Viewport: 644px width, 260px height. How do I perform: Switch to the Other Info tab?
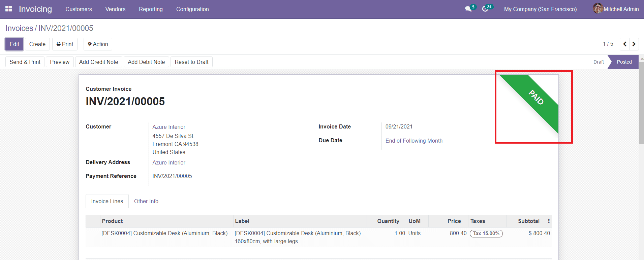coord(146,201)
